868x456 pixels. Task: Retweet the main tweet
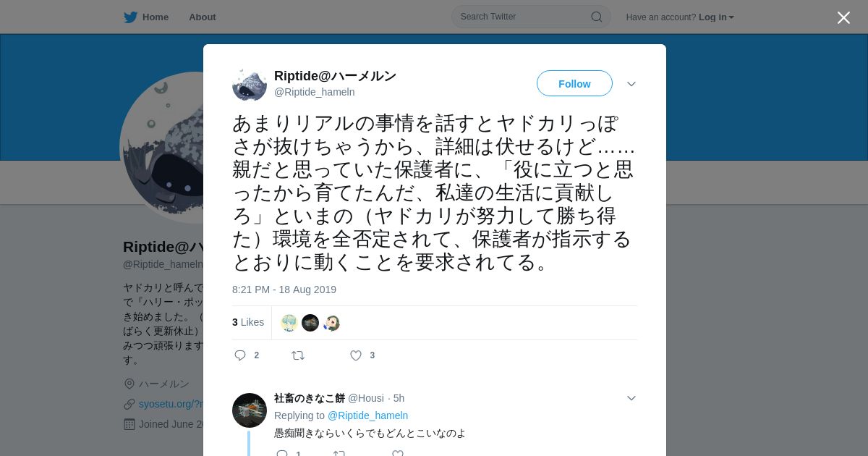coord(298,355)
